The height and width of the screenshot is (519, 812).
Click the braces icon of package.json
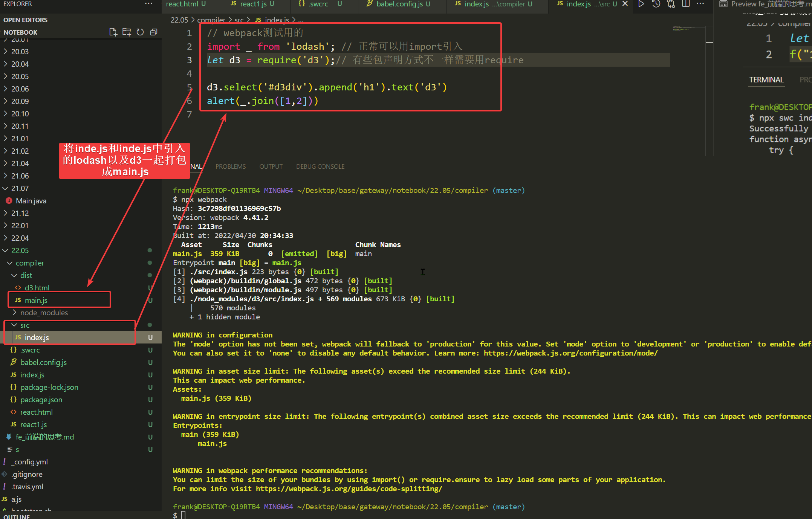(x=14, y=400)
